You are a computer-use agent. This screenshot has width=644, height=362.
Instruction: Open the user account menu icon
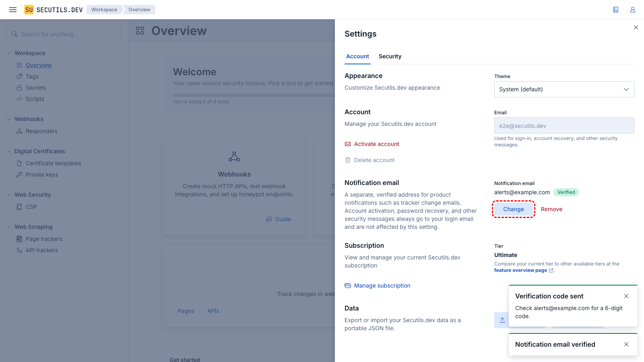point(633,10)
